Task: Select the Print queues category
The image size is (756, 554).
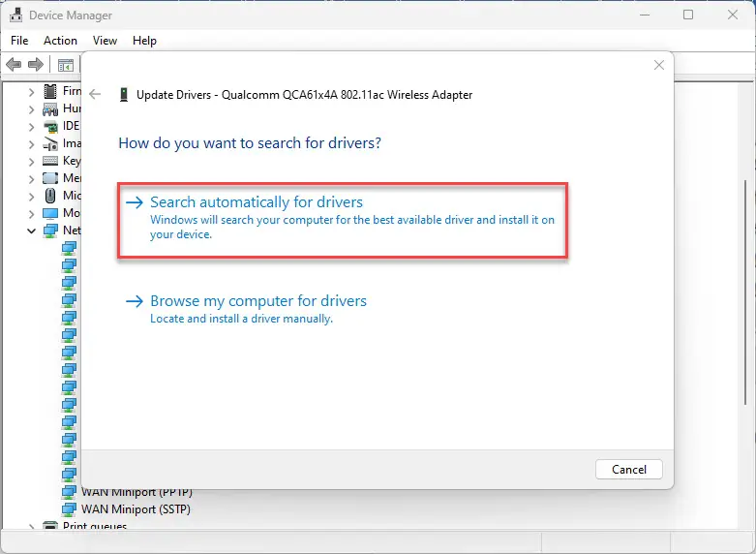Action: (x=95, y=526)
